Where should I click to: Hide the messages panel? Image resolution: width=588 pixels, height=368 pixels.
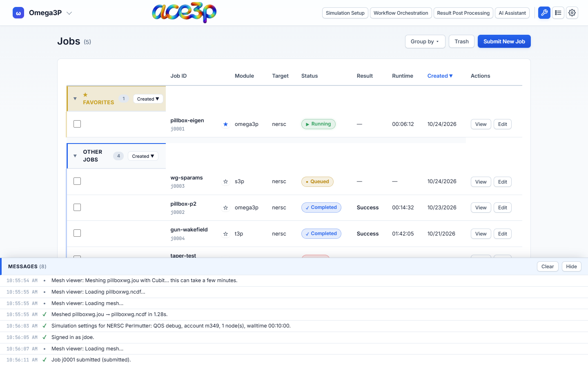pyautogui.click(x=572, y=267)
